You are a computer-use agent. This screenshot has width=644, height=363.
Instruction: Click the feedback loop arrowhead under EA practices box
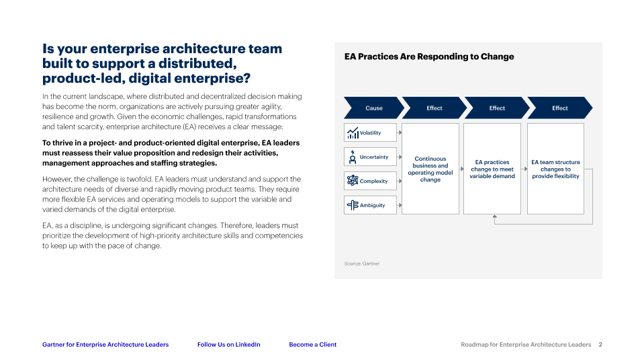tap(495, 217)
